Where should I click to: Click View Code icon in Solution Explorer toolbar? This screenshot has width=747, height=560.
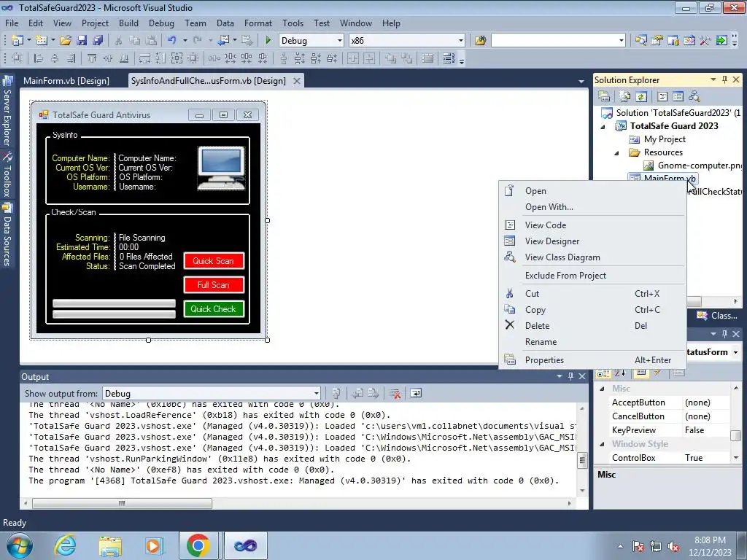pyautogui.click(x=662, y=97)
